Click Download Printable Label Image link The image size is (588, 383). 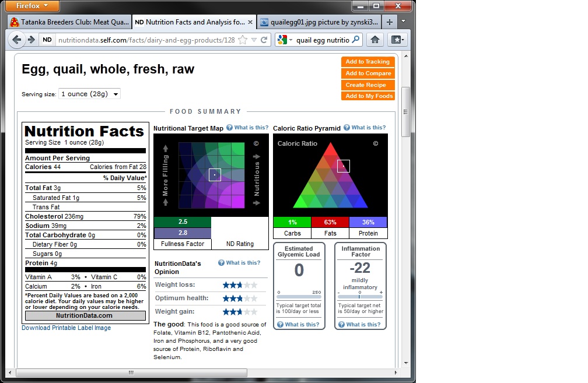(x=66, y=328)
